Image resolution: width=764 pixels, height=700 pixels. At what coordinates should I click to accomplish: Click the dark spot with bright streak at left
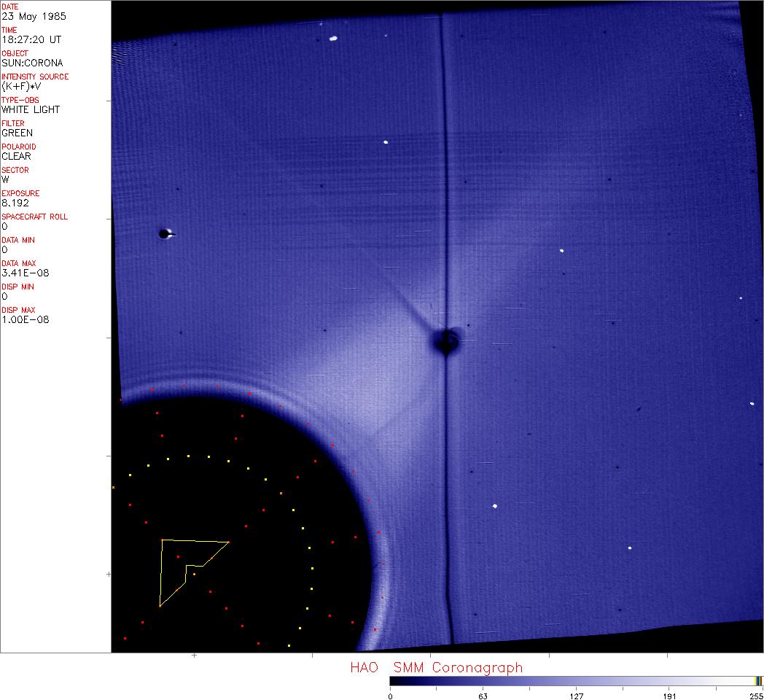(x=165, y=234)
